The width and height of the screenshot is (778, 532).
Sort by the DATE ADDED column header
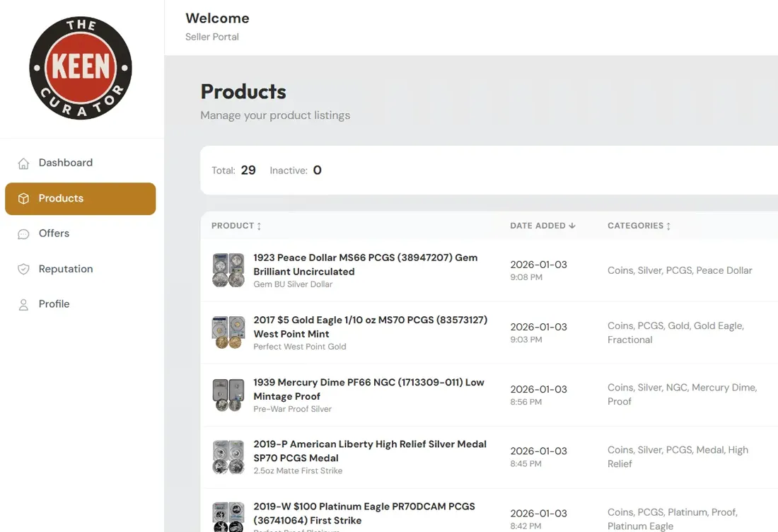(542, 226)
